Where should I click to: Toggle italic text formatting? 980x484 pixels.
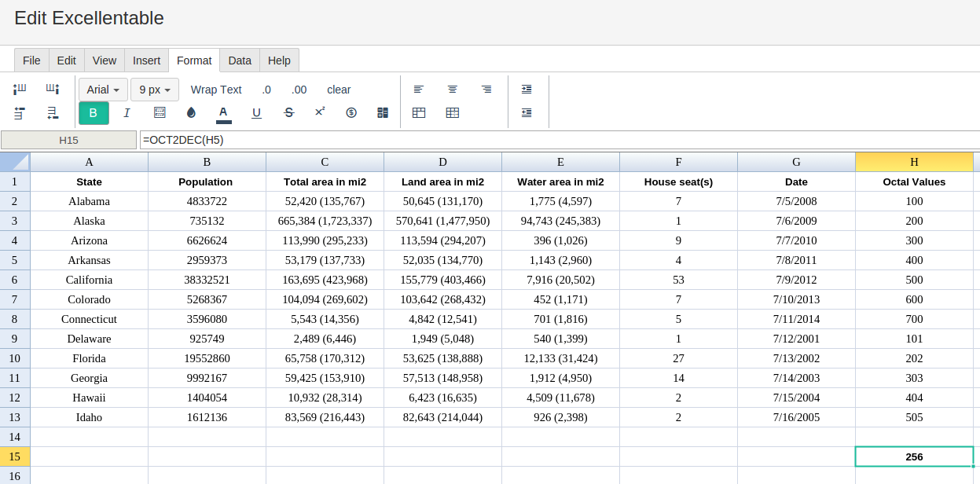[127, 113]
